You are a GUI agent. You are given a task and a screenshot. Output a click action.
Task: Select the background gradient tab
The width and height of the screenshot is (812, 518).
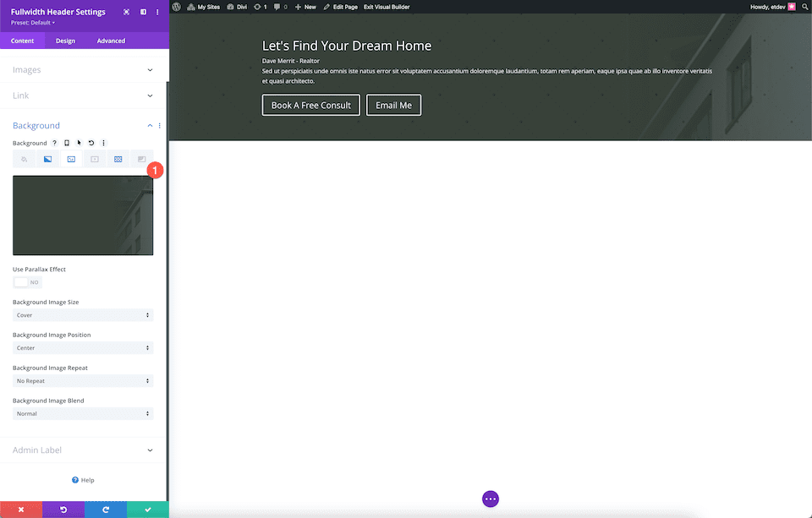(47, 160)
